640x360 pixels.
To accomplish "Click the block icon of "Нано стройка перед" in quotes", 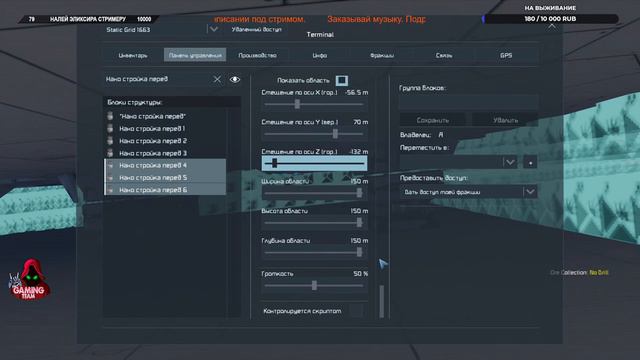I will pos(110,116).
